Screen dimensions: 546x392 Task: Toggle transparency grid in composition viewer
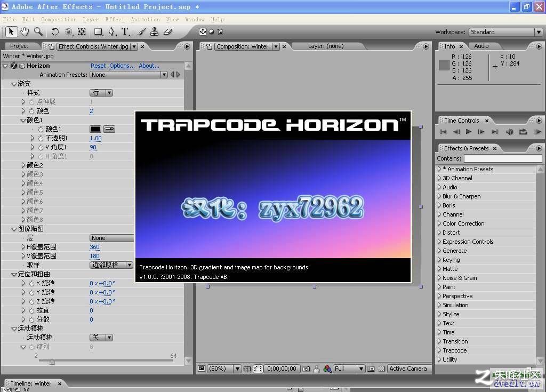pos(381,369)
